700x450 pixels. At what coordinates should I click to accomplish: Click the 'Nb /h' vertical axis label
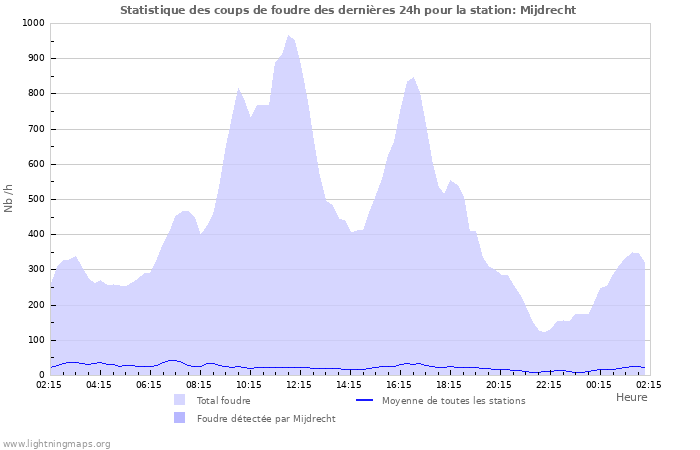9,198
